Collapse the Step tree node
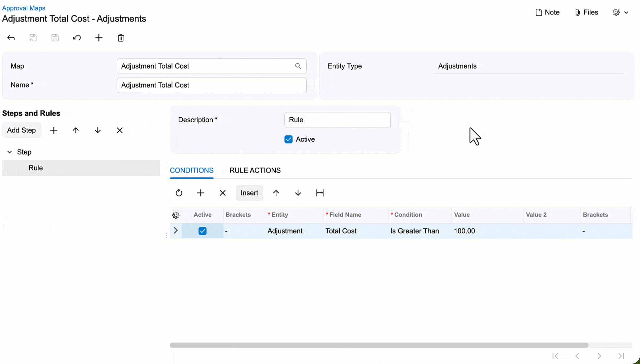 click(x=10, y=152)
